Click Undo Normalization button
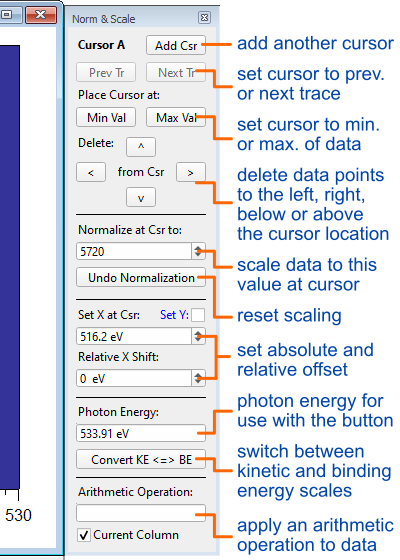This screenshot has height=560, width=400. [141, 278]
